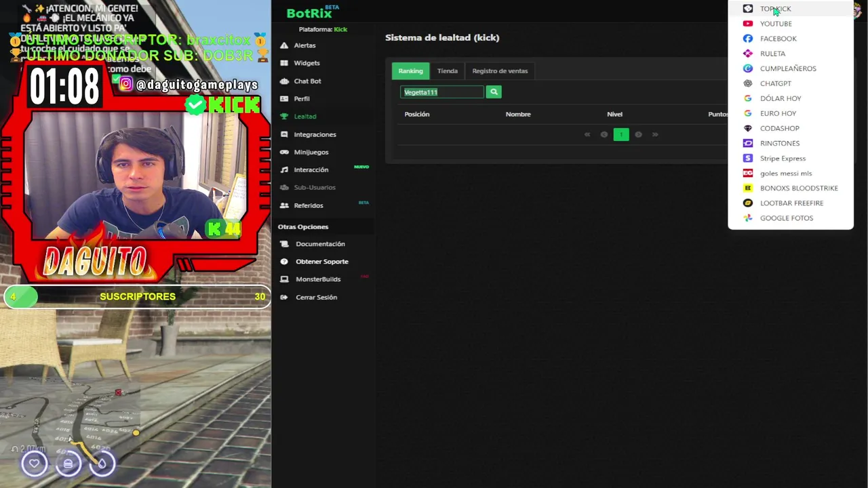The width and height of the screenshot is (868, 488).
Task: Switch to the Ranking tab
Action: (410, 70)
